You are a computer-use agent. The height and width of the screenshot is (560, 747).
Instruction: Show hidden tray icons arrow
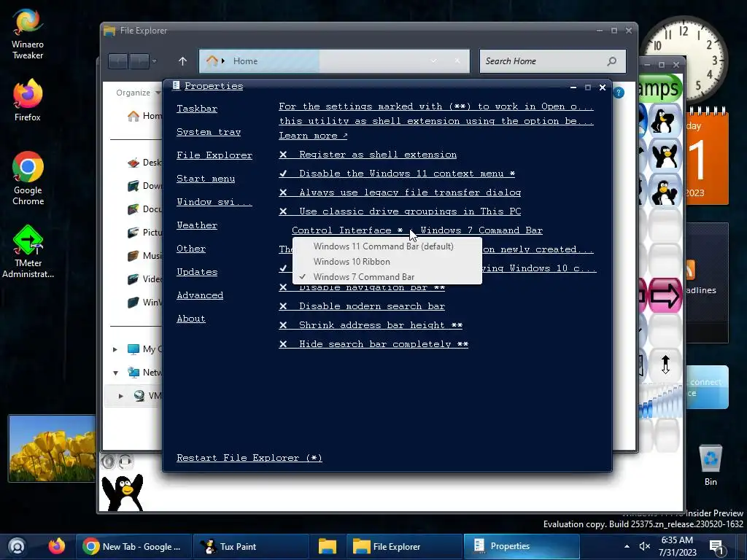pyautogui.click(x=627, y=546)
